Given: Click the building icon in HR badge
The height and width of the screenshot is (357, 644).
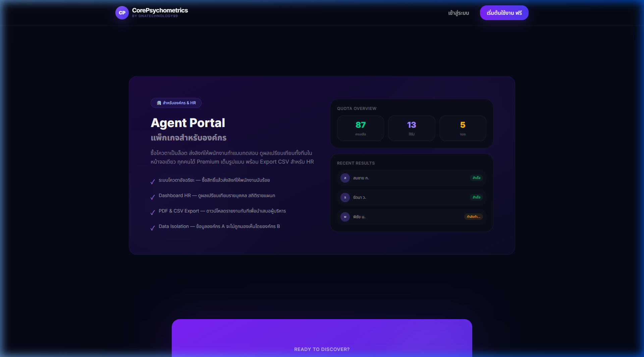Looking at the screenshot, I should point(159,103).
